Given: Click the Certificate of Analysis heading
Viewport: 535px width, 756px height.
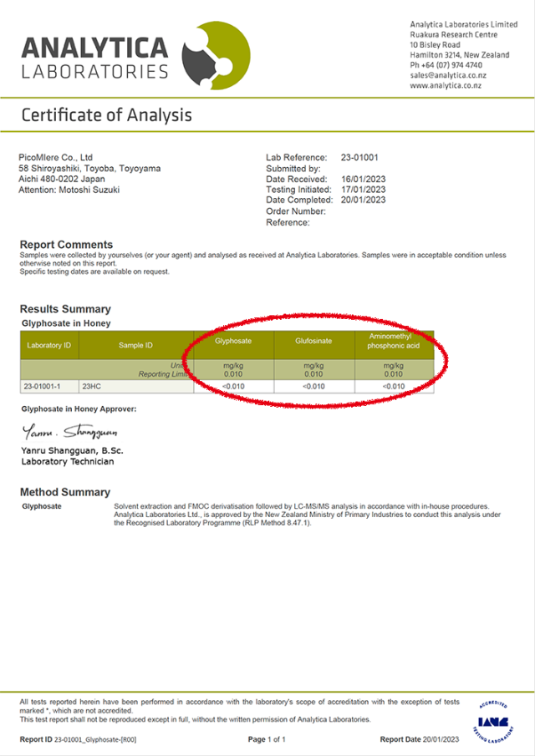Looking at the screenshot, I should (107, 114).
